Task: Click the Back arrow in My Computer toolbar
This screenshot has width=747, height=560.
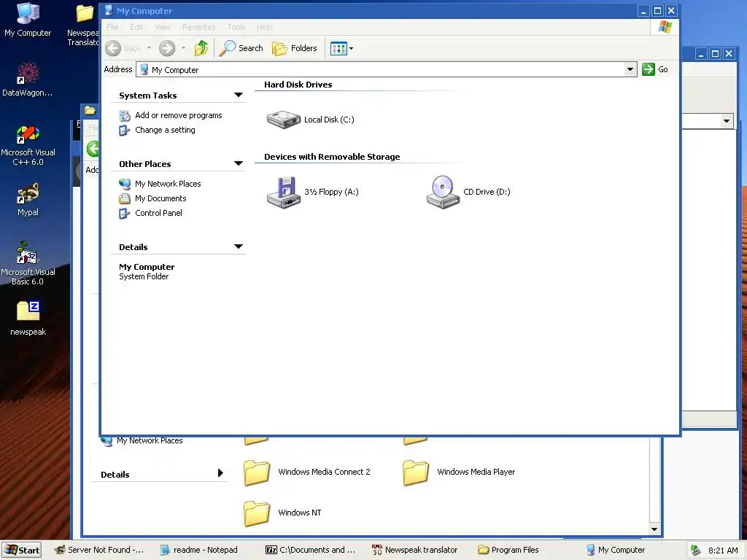Action: point(113,48)
